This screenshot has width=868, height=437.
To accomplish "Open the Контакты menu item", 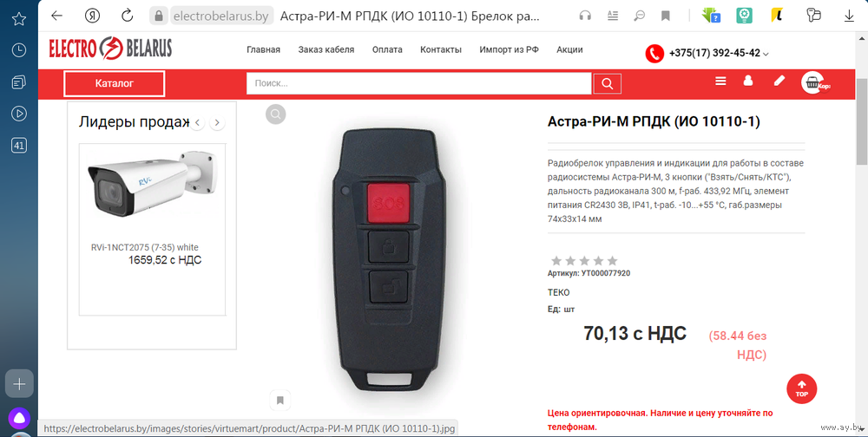I will coord(441,49).
